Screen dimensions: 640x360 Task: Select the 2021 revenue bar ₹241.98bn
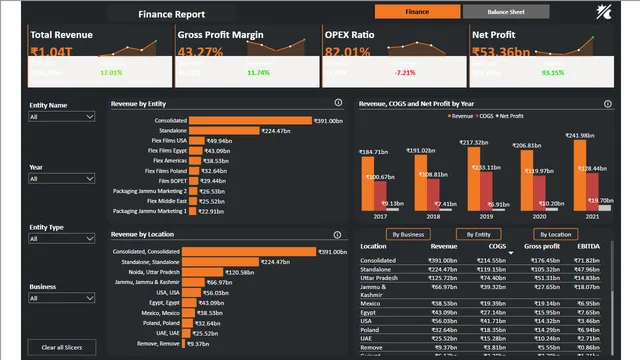(580, 176)
